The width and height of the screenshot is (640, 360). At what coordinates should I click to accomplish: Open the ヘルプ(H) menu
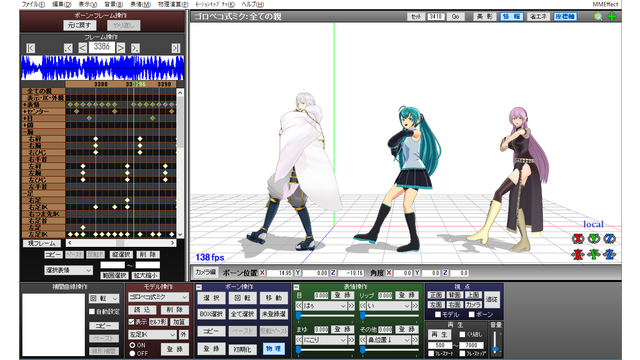pyautogui.click(x=253, y=4)
